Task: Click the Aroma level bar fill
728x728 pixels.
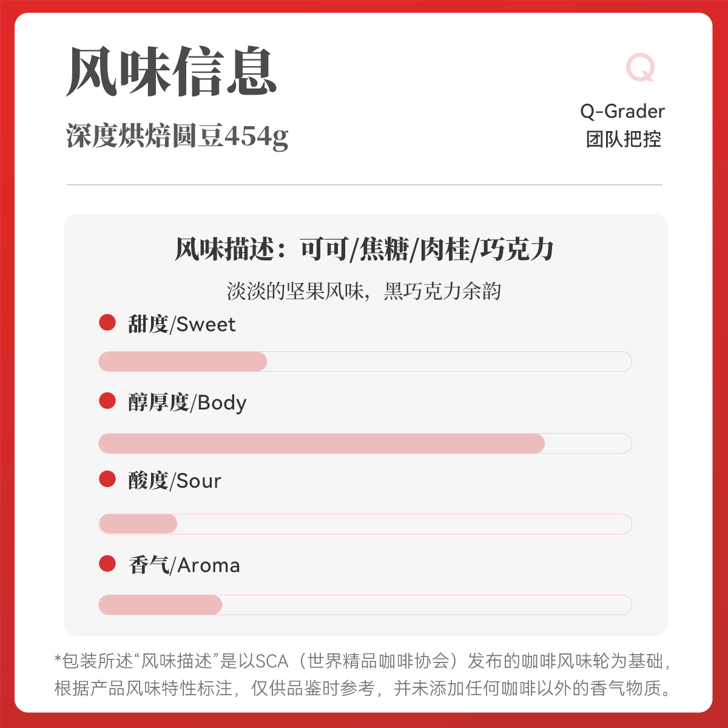Action: click(160, 605)
